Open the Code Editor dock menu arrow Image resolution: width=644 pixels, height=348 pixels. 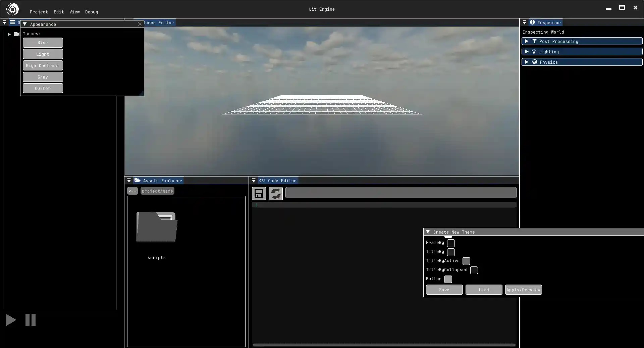[x=254, y=181]
